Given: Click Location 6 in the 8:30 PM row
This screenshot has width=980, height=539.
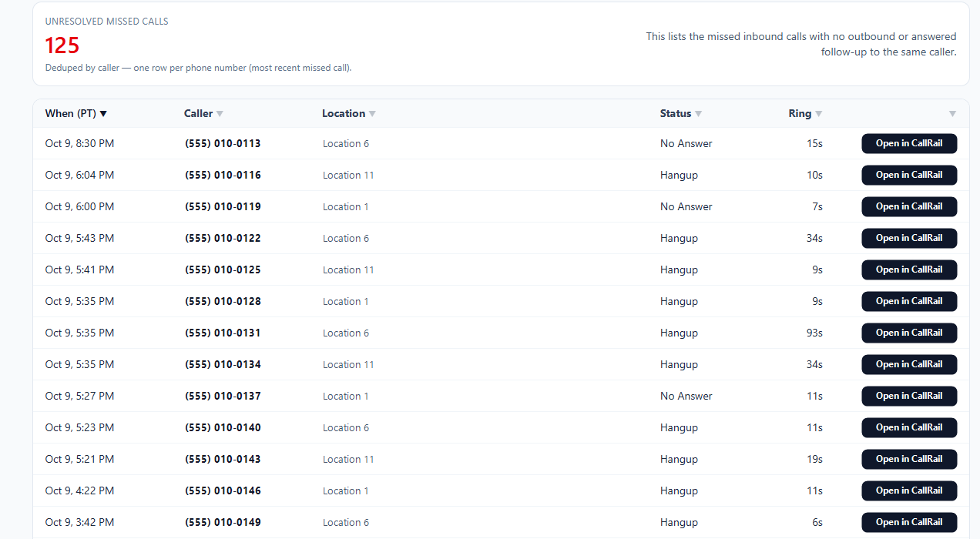Looking at the screenshot, I should point(346,144).
